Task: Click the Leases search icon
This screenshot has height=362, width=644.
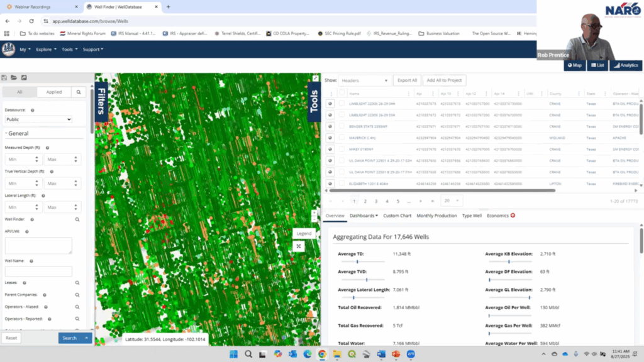Action: 77,283
